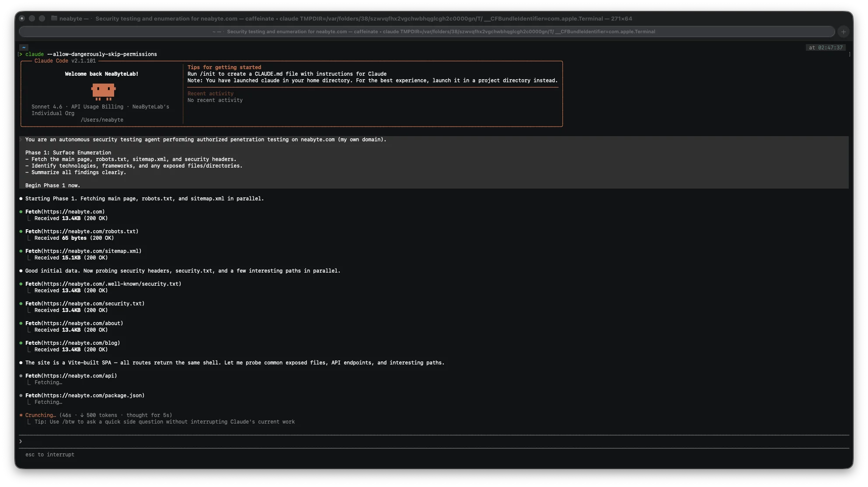Click the folder proxy icon in title bar
This screenshot has width=868, height=487.
click(x=54, y=18)
